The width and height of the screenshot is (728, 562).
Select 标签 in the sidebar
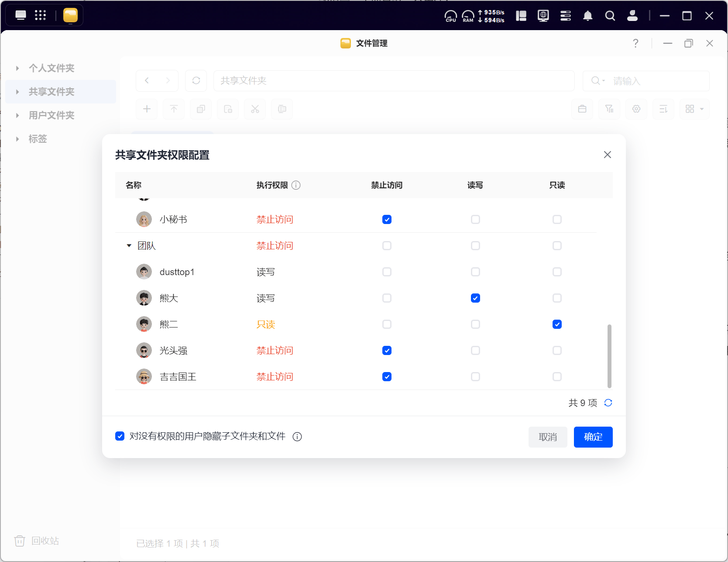tap(38, 139)
